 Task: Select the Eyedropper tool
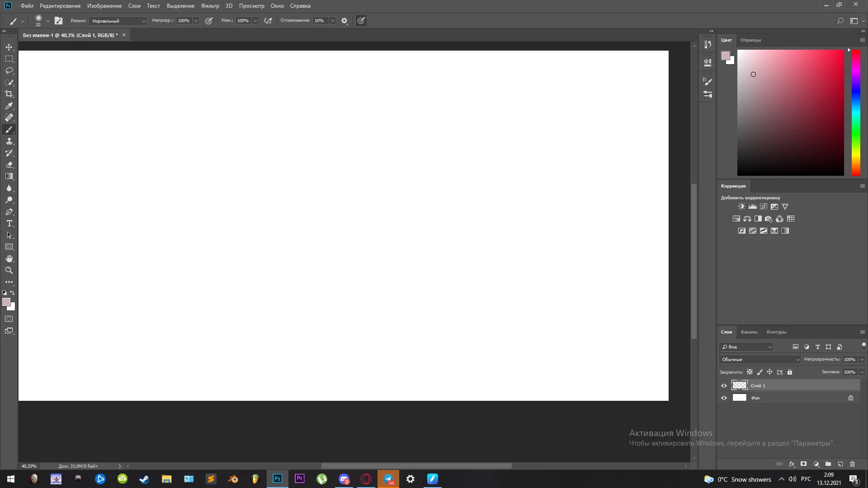[9, 106]
